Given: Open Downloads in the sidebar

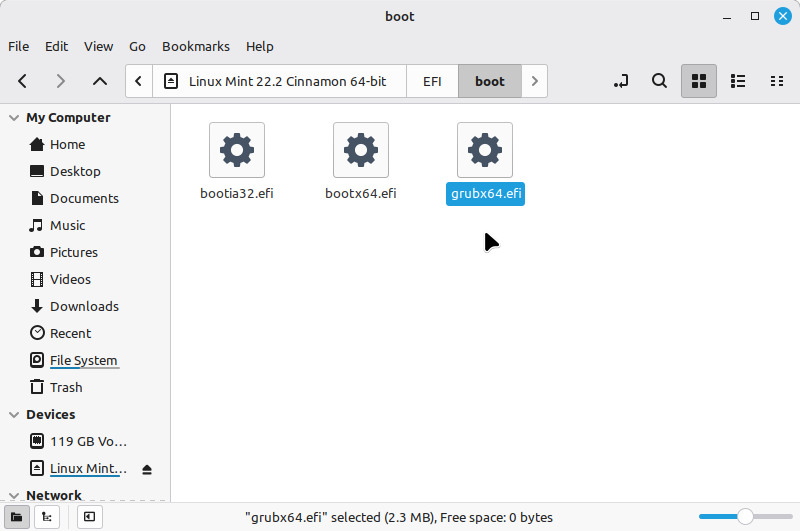Looking at the screenshot, I should (x=84, y=306).
